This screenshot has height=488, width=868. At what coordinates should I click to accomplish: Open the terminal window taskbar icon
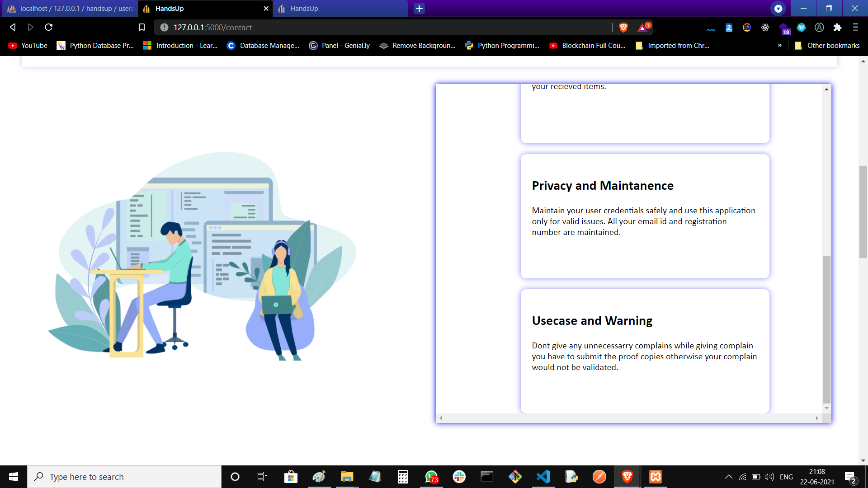tap(487, 477)
